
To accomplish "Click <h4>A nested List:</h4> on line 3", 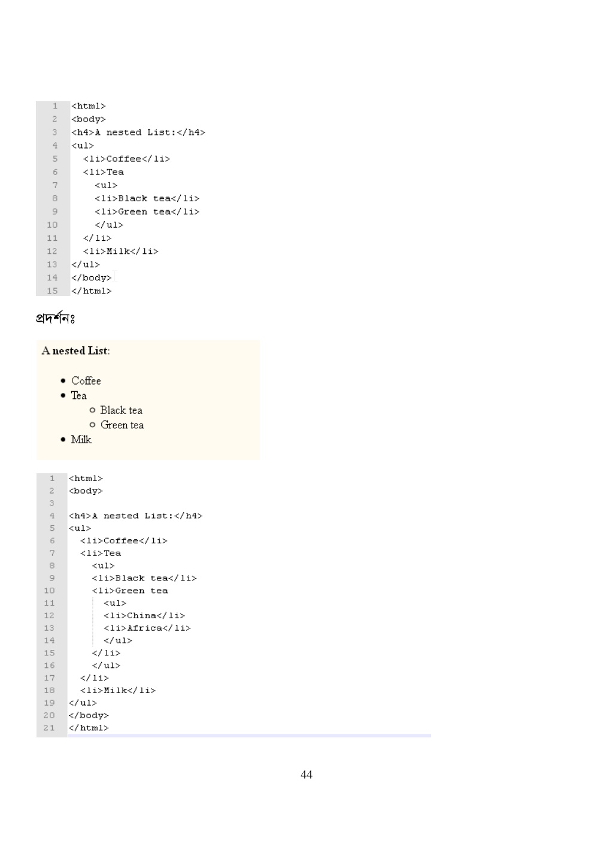I will 138,132.
